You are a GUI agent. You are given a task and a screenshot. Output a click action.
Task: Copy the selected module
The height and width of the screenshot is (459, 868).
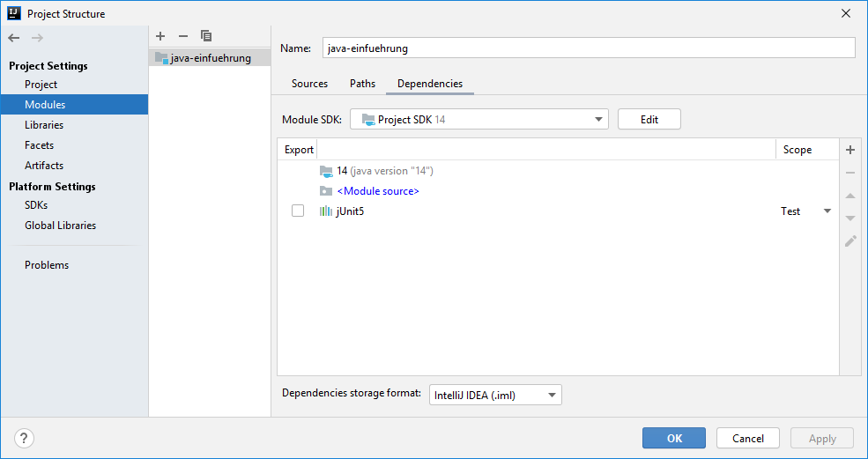tap(206, 36)
